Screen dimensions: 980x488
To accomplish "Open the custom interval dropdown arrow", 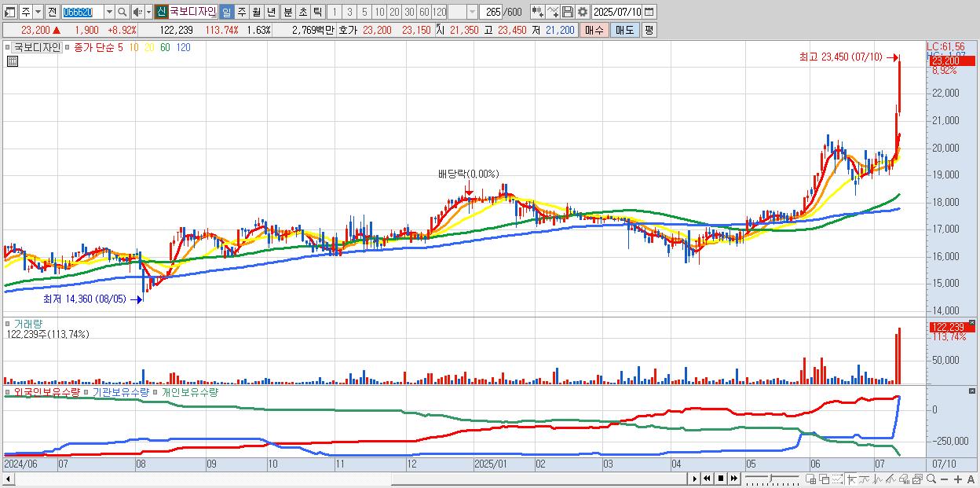I will [x=472, y=12].
